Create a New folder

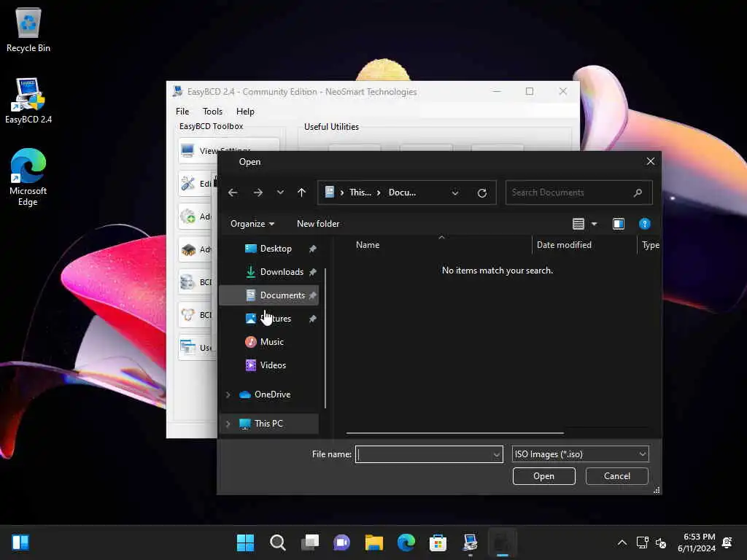click(x=318, y=224)
